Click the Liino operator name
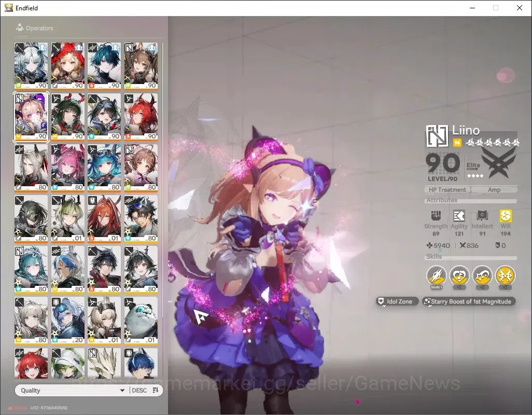This screenshot has width=532, height=415. (466, 130)
